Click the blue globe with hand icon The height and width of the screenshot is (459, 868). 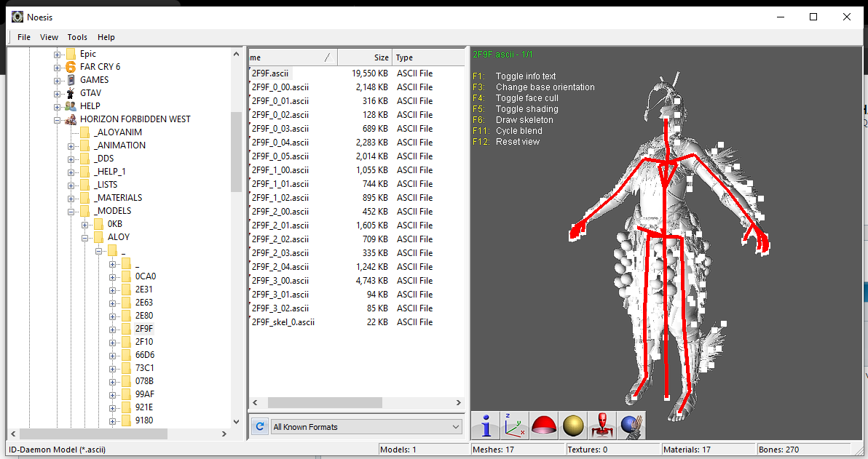tap(631, 426)
